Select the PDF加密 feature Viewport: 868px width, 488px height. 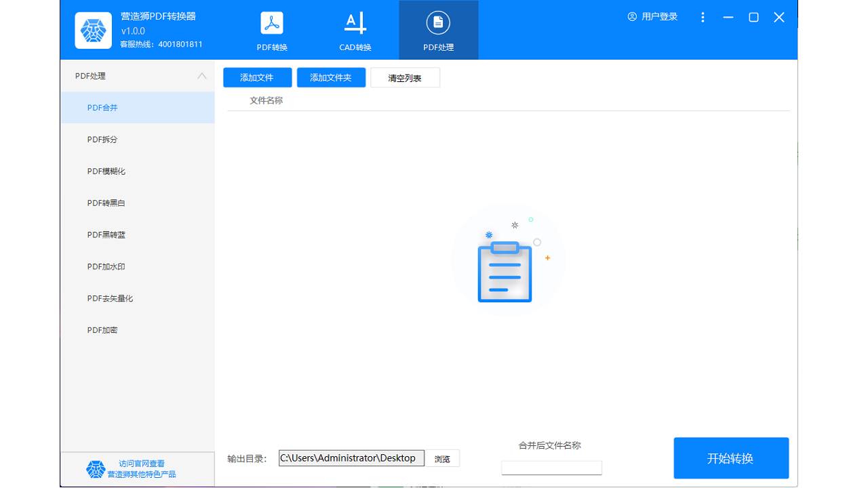click(x=101, y=329)
